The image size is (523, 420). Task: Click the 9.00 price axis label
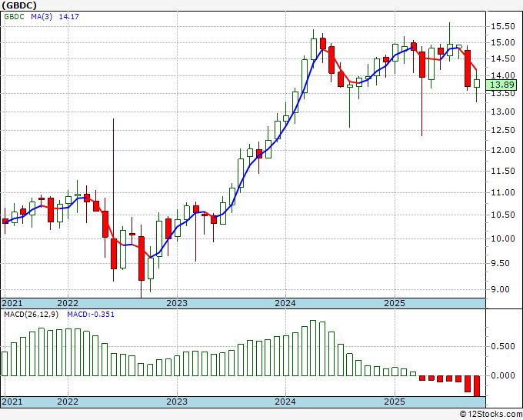(501, 289)
